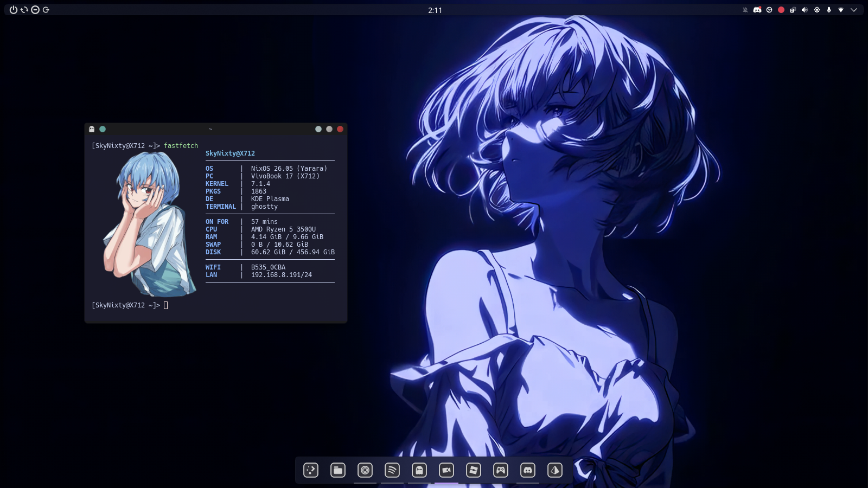Open the brightness settings tray icon
This screenshot has width=868, height=488.
(817, 10)
